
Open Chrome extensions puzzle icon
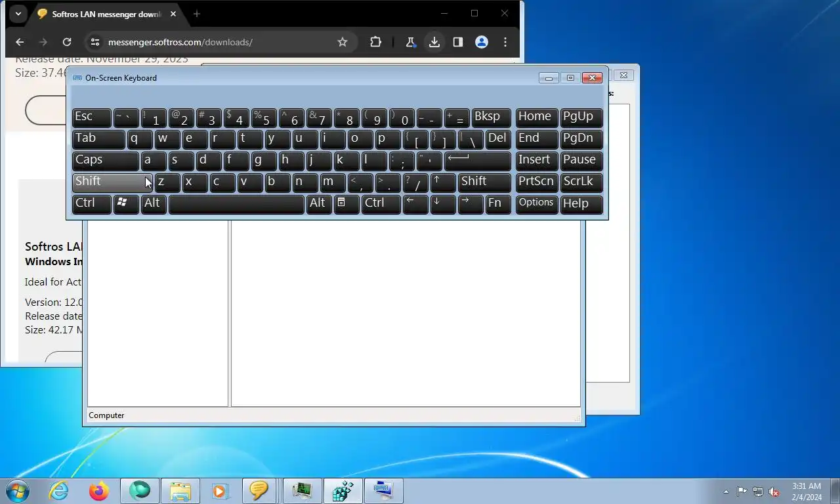(x=375, y=42)
